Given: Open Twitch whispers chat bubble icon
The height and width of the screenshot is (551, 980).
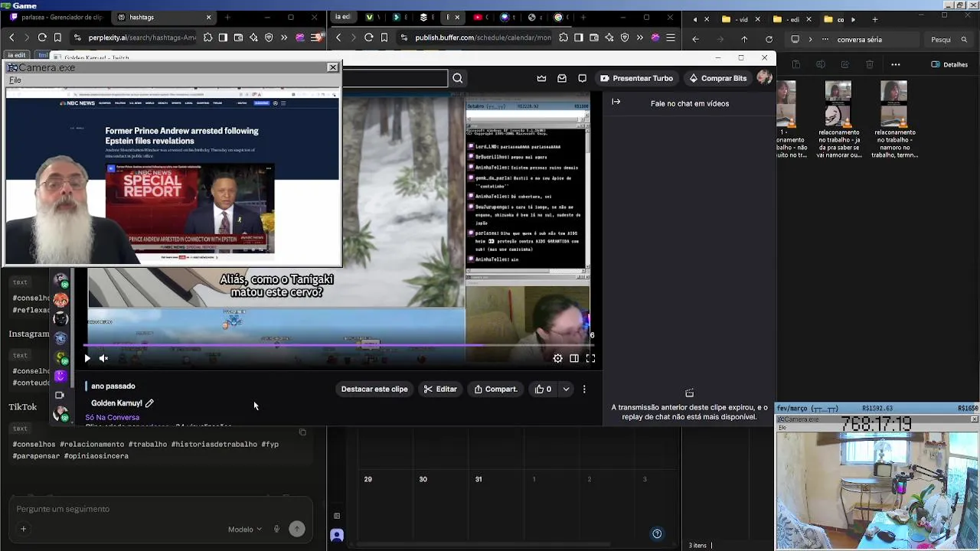Looking at the screenshot, I should tap(583, 78).
